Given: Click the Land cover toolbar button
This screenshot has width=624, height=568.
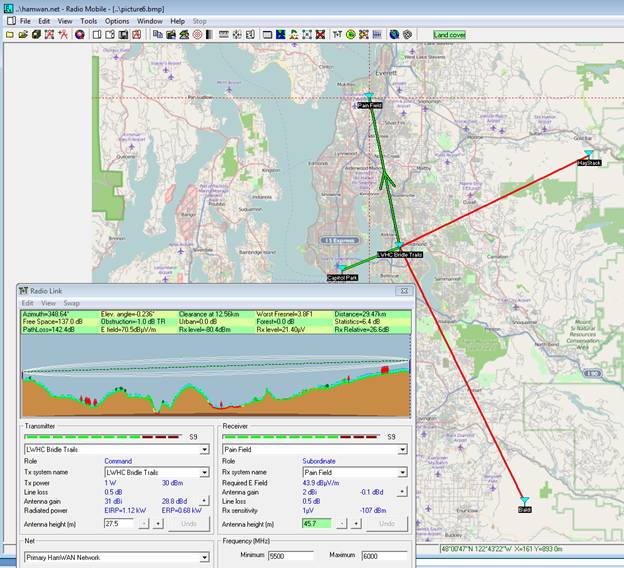Looking at the screenshot, I should [x=450, y=34].
